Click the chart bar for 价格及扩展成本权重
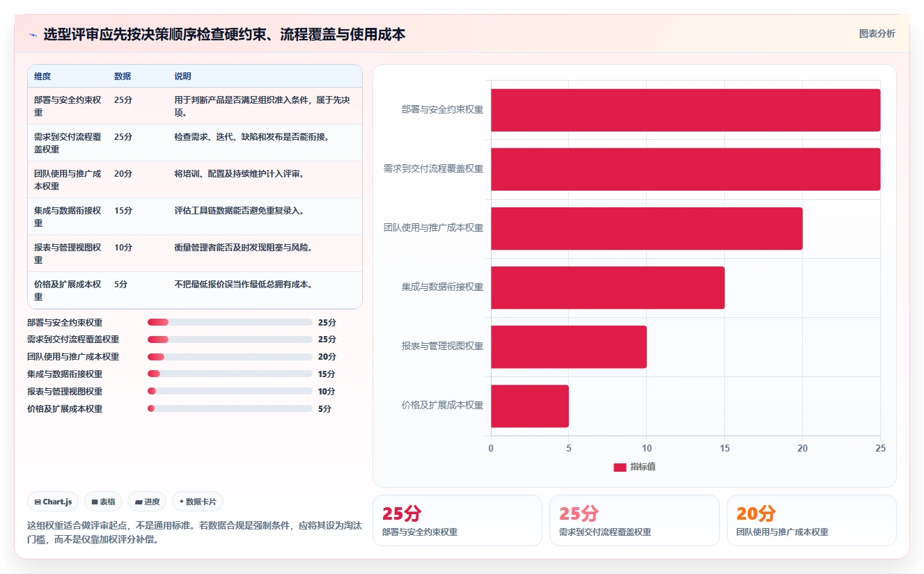 [x=530, y=406]
